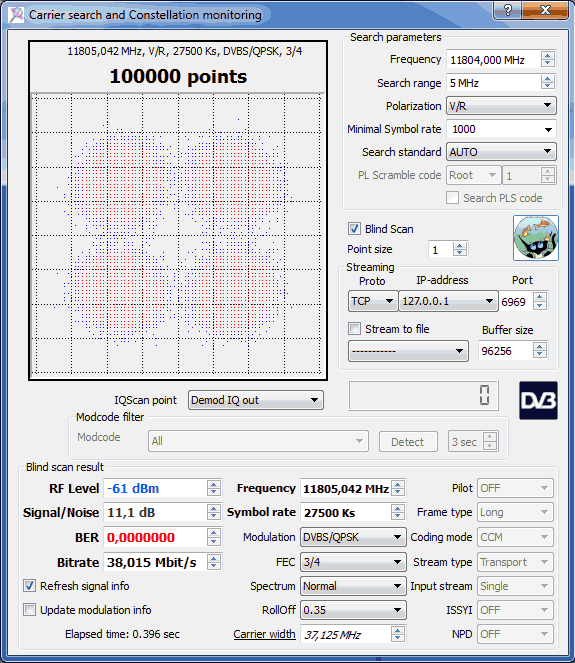
Task: Toggle the Update modulation info checkbox
Action: pyautogui.click(x=29, y=610)
